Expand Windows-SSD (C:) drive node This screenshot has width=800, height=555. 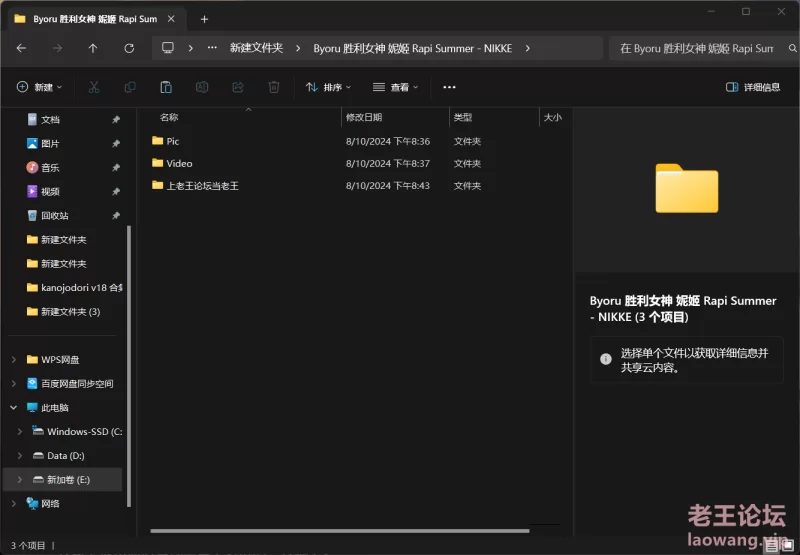click(20, 432)
